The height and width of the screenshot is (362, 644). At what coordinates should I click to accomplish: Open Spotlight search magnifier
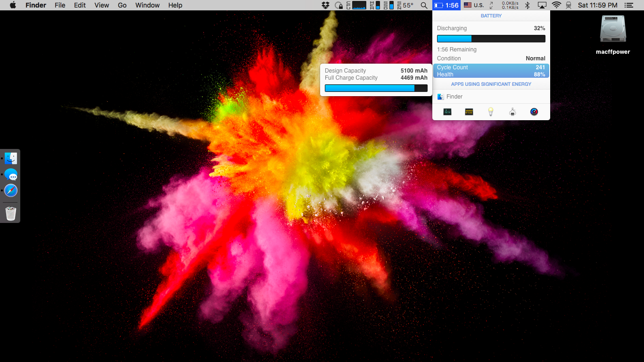click(424, 5)
